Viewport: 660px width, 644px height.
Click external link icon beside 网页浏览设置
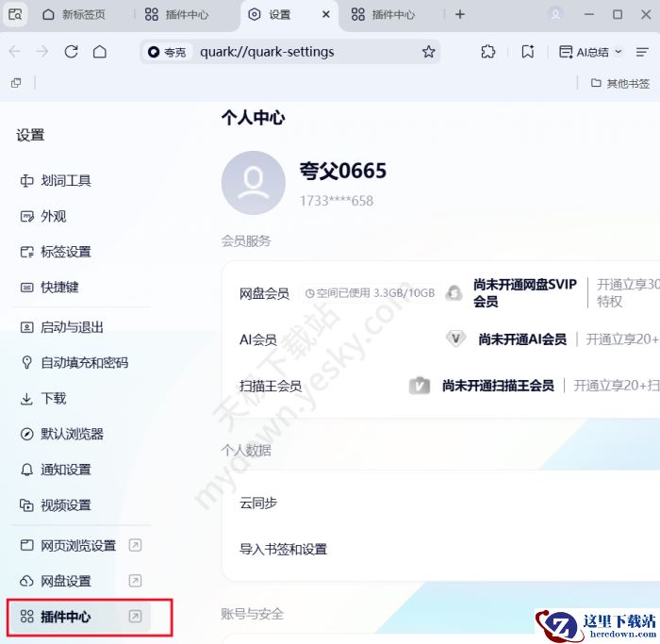click(x=135, y=546)
